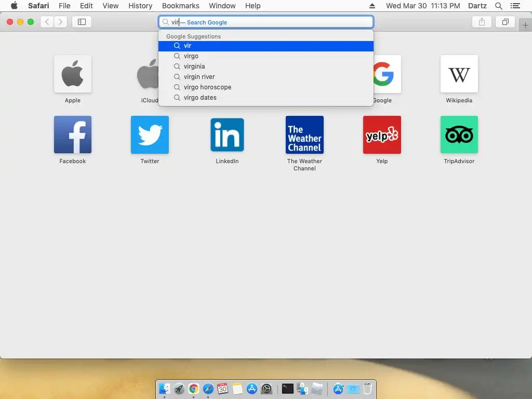Screen dimensions: 532x399
Task: Show the sidebar with the toolbar sidebar button
Action: 82,22
